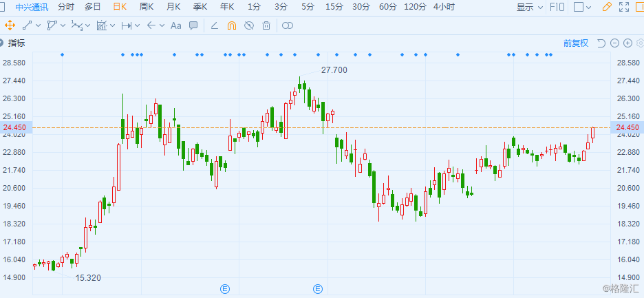Click the 27.700 high price label
644x298 pixels.
pos(334,70)
